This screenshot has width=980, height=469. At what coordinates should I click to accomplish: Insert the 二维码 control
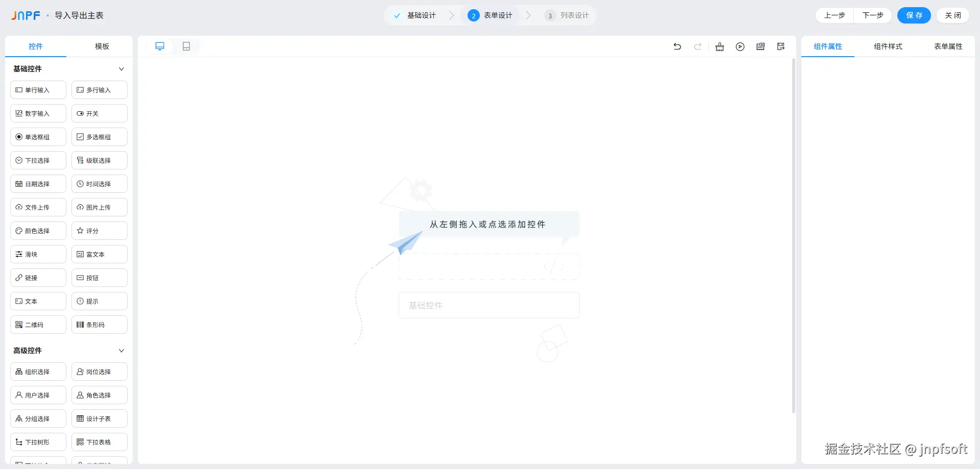click(x=38, y=325)
